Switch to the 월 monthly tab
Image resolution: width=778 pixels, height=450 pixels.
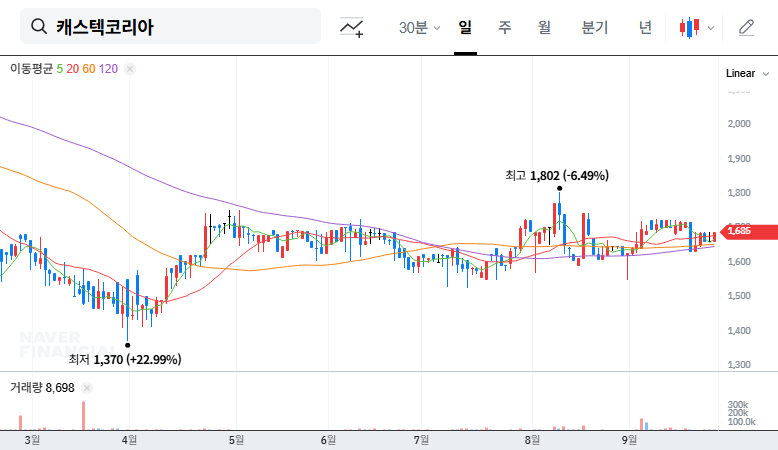tap(544, 27)
